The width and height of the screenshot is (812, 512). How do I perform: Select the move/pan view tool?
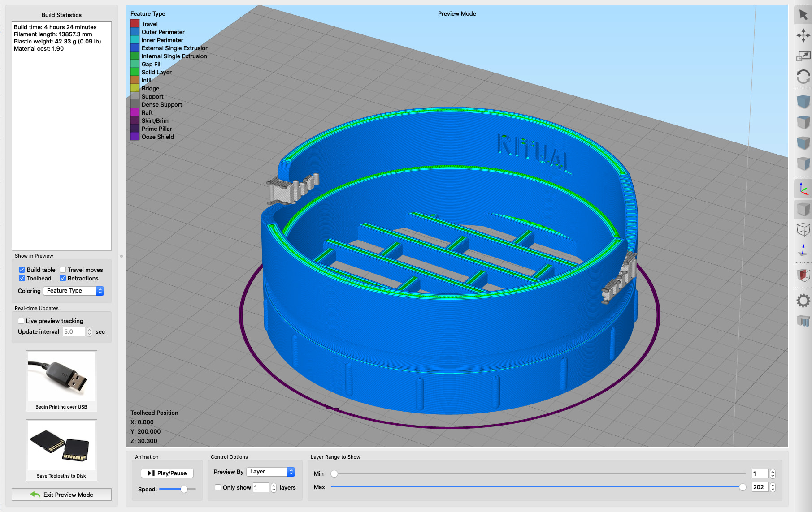click(x=803, y=35)
